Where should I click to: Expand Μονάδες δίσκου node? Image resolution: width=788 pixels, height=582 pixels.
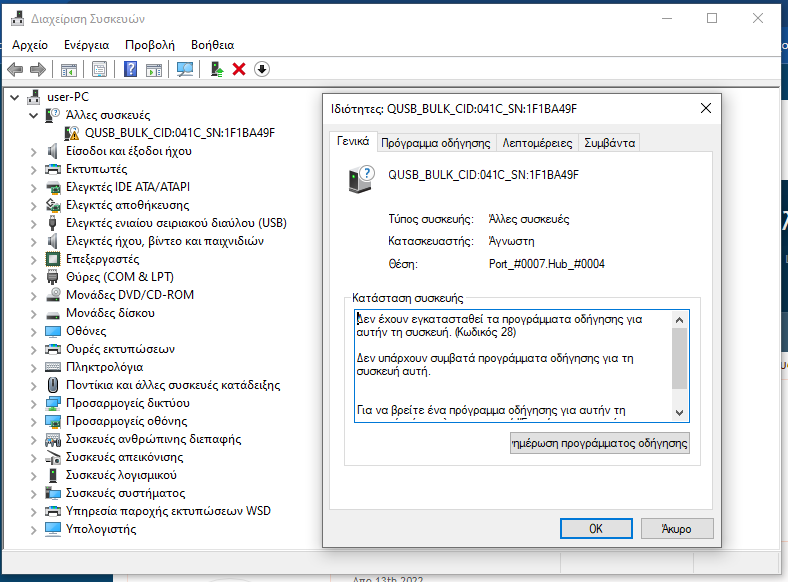[34, 314]
